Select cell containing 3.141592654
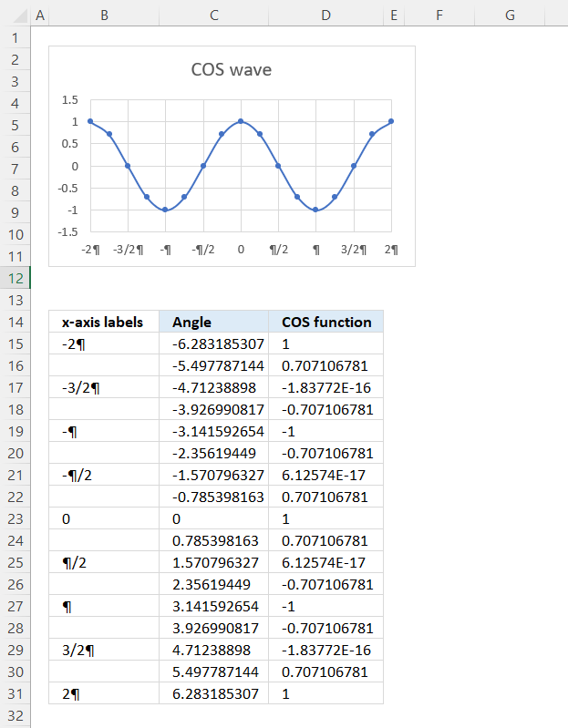The image size is (568, 728). click(x=213, y=606)
